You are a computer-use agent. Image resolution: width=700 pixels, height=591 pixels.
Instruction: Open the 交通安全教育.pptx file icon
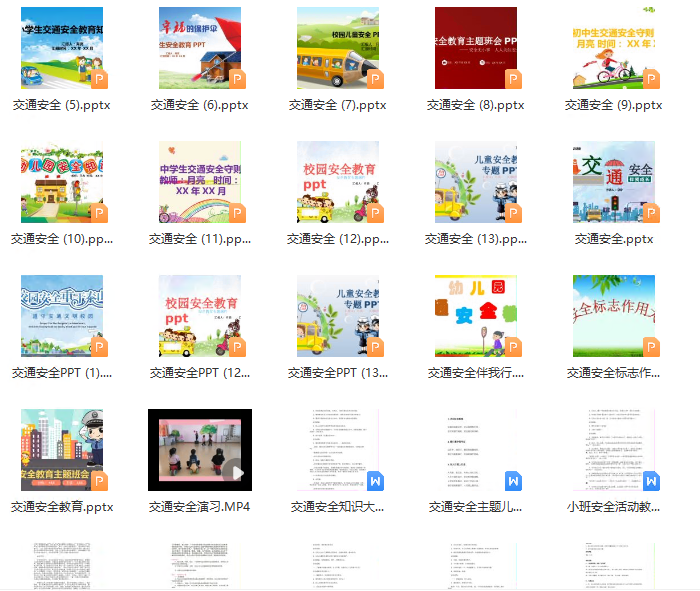(62, 450)
